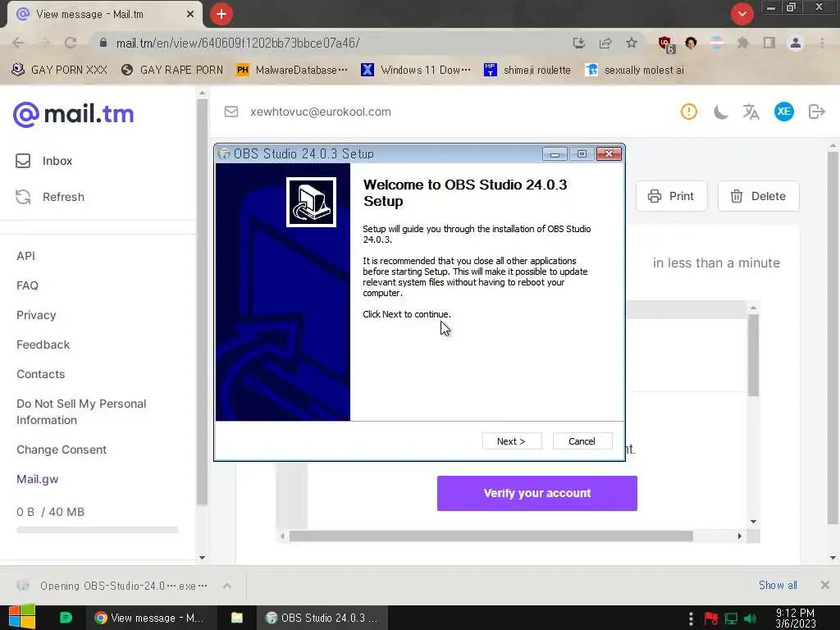840x630 pixels.
Task: Click the Inbox tray icon
Action: 23,161
